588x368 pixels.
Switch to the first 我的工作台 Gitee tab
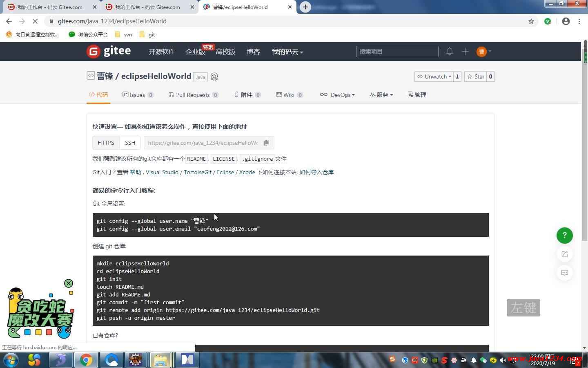pos(50,7)
